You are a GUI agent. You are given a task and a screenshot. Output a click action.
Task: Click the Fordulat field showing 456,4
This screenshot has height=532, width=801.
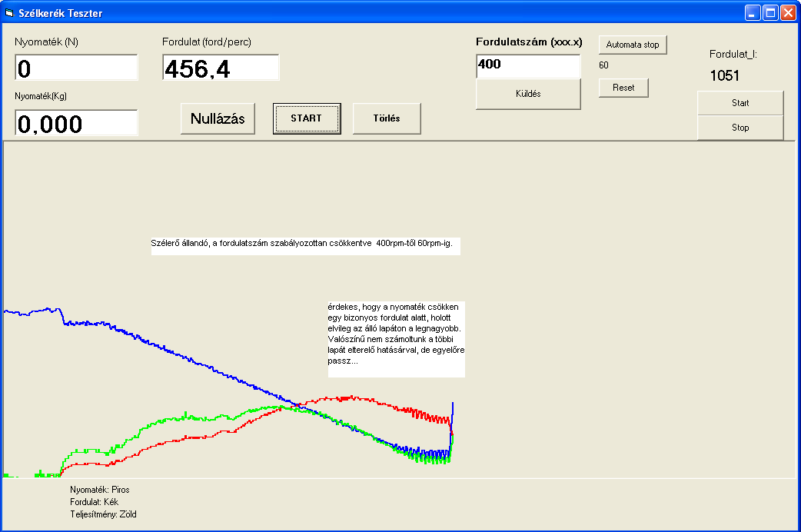point(221,68)
